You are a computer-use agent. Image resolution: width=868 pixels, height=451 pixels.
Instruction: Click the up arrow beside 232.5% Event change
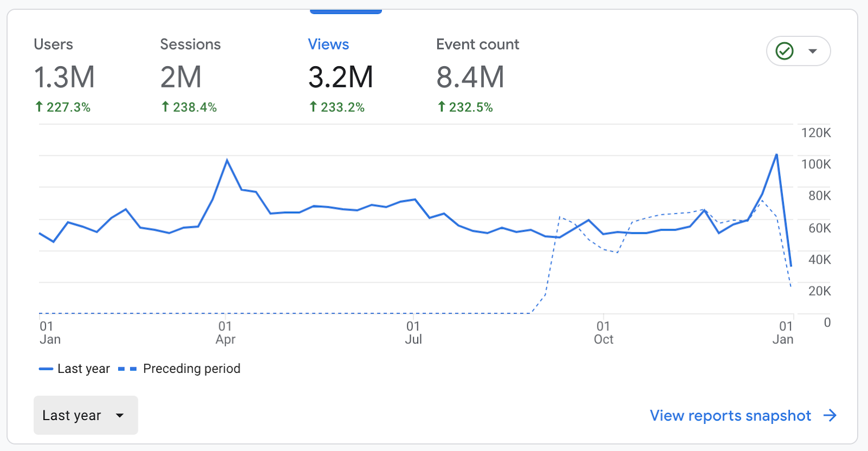coord(442,107)
